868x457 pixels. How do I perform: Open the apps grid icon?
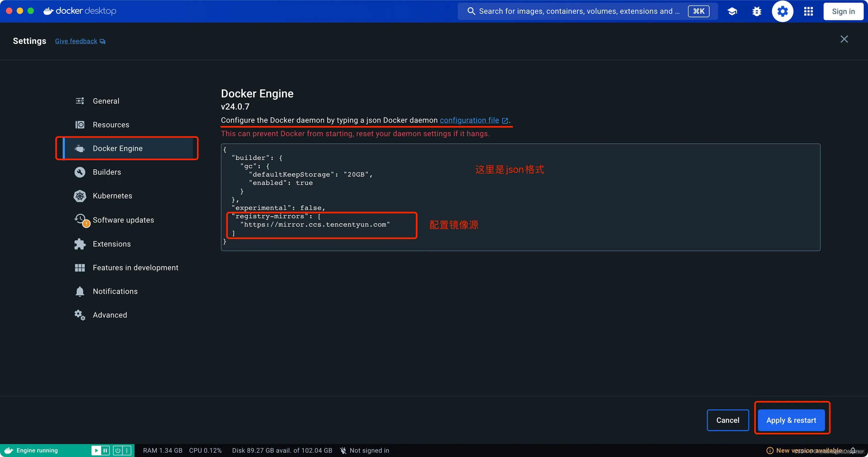(x=808, y=11)
